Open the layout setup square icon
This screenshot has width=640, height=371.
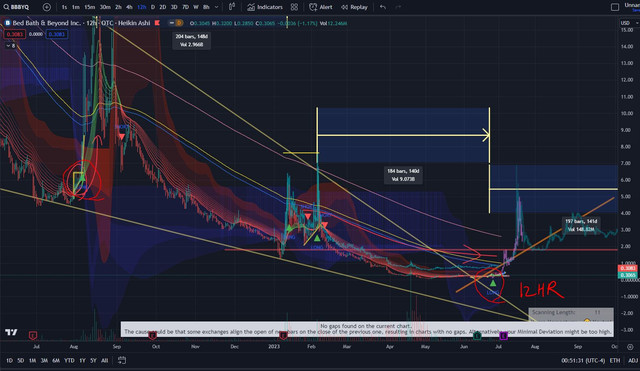pos(615,7)
